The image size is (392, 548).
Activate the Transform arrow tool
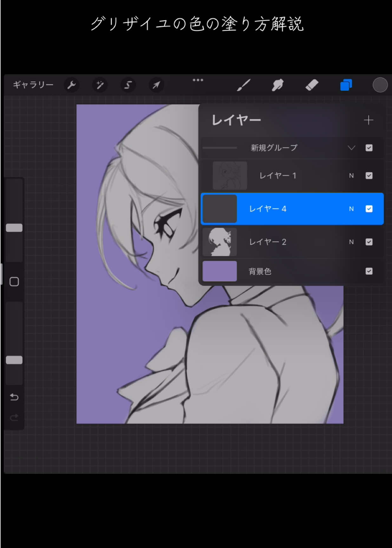[x=156, y=85]
